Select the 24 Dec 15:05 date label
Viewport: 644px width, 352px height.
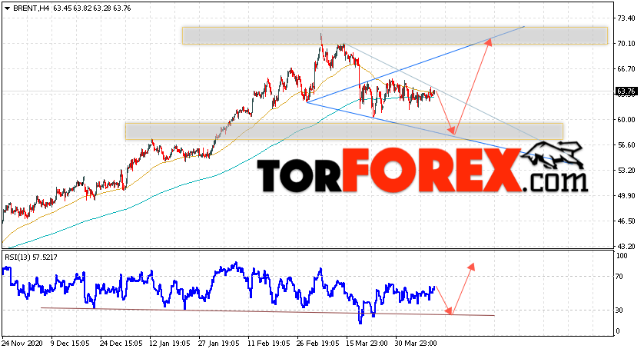121,343
